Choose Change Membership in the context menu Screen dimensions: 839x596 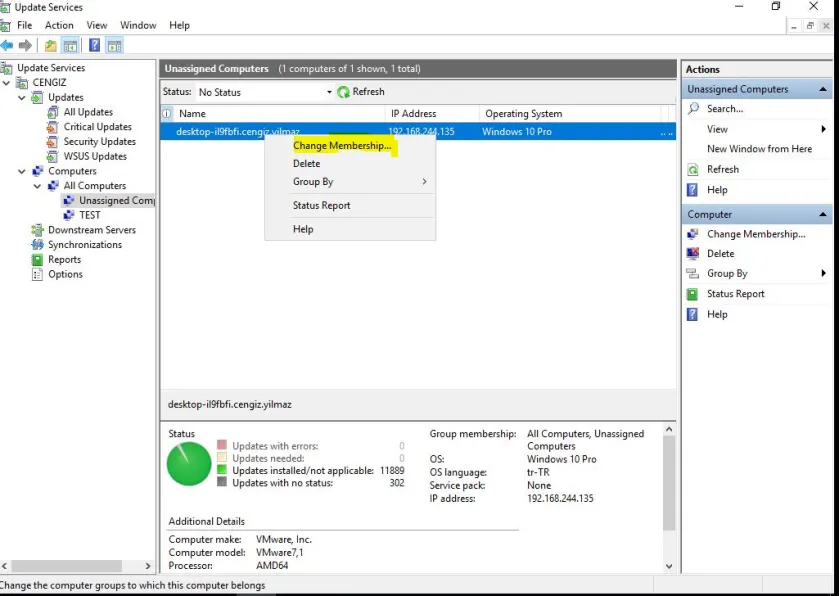tap(341, 146)
